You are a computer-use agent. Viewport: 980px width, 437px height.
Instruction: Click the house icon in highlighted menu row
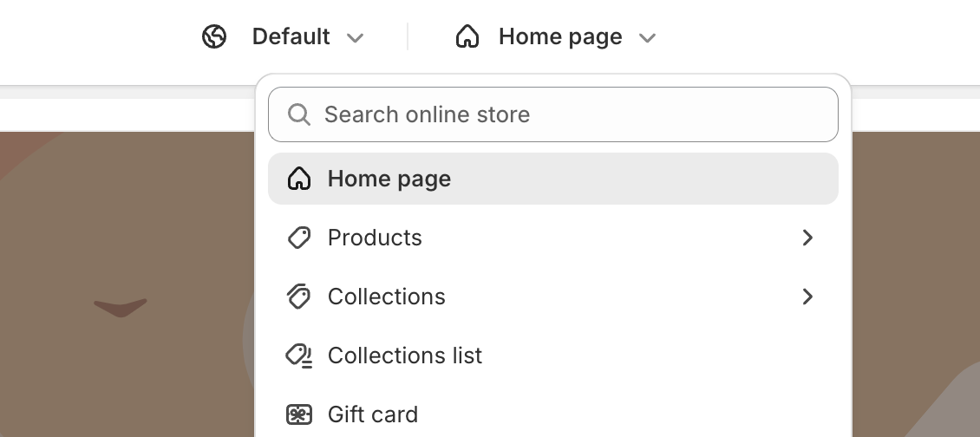click(x=298, y=179)
